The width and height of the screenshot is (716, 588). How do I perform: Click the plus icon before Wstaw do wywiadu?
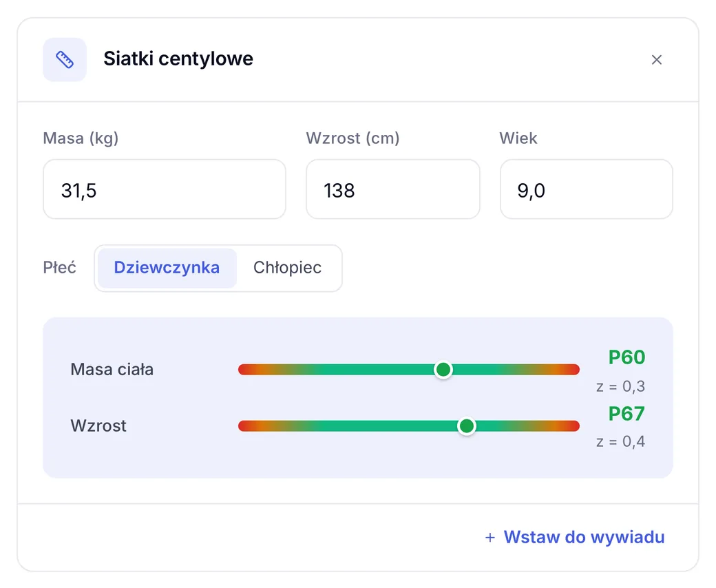pyautogui.click(x=490, y=537)
